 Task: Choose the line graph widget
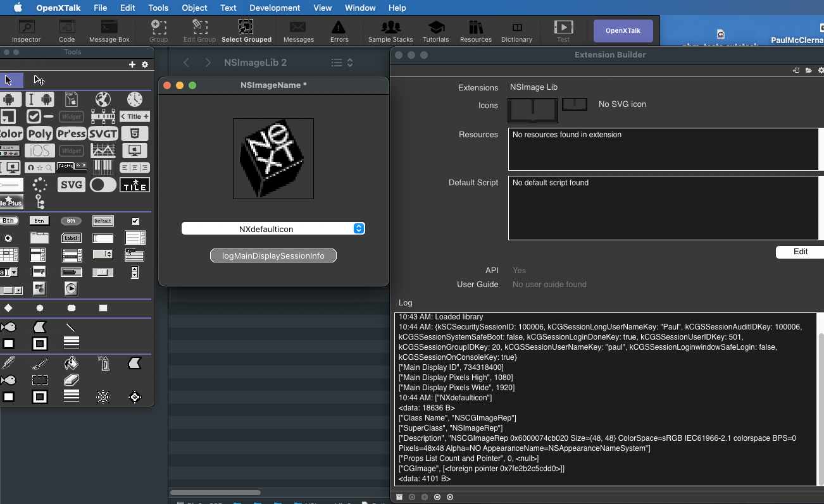(x=103, y=151)
